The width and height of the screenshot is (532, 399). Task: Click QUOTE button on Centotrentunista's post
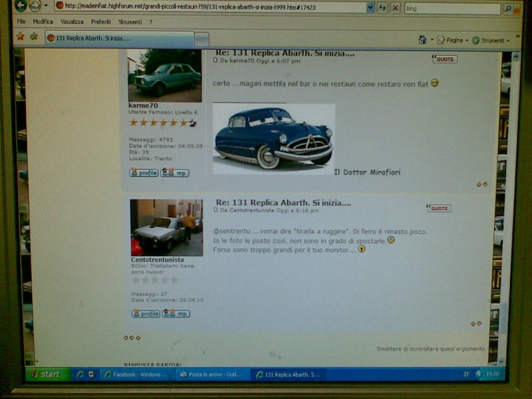pyautogui.click(x=439, y=208)
